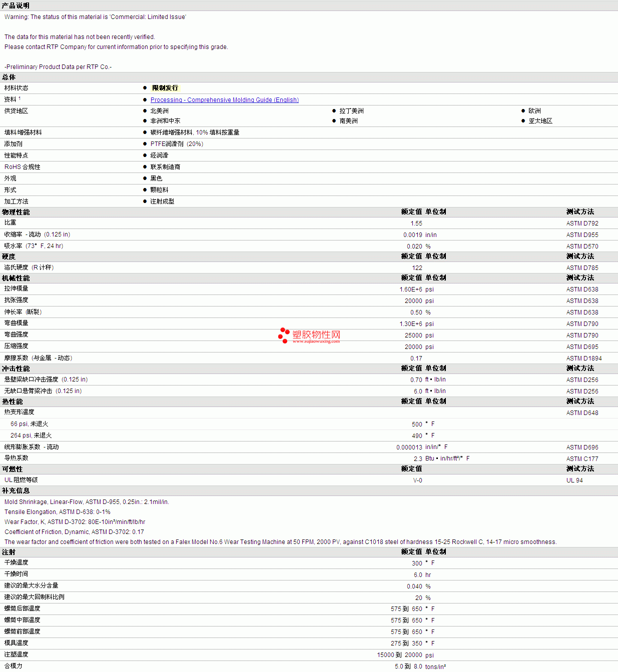
Task: Click the 总体 section header
Action: click(x=9, y=77)
